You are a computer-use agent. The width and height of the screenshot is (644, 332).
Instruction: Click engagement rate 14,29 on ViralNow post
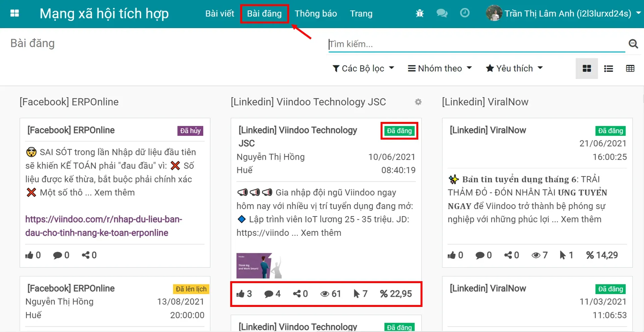602,255
